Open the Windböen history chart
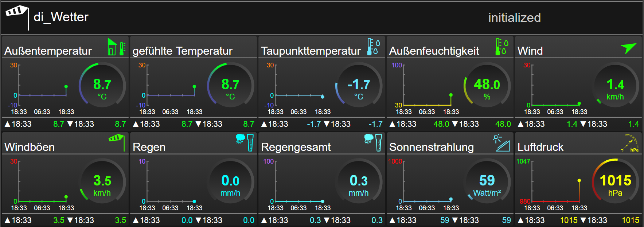 coord(41,184)
